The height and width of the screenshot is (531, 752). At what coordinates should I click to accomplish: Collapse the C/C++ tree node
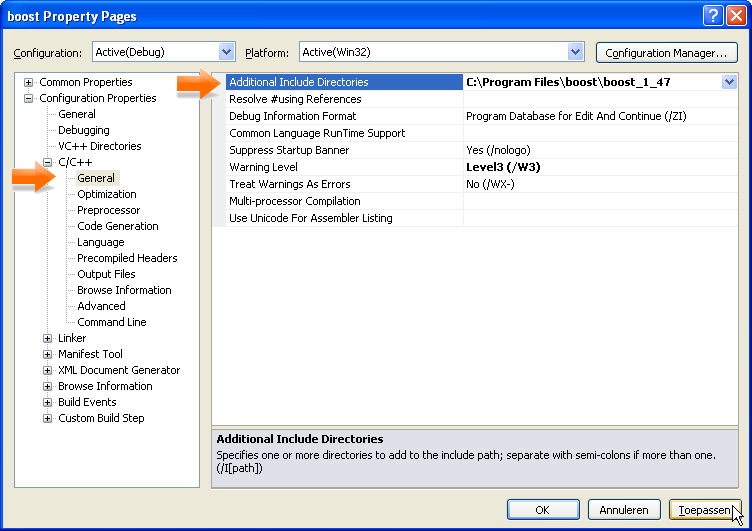(x=47, y=162)
